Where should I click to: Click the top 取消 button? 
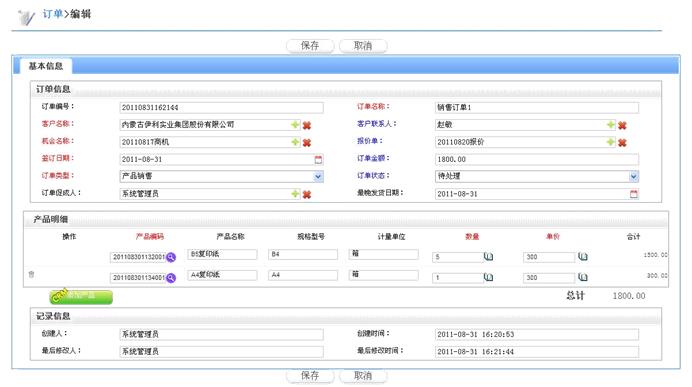pyautogui.click(x=363, y=45)
